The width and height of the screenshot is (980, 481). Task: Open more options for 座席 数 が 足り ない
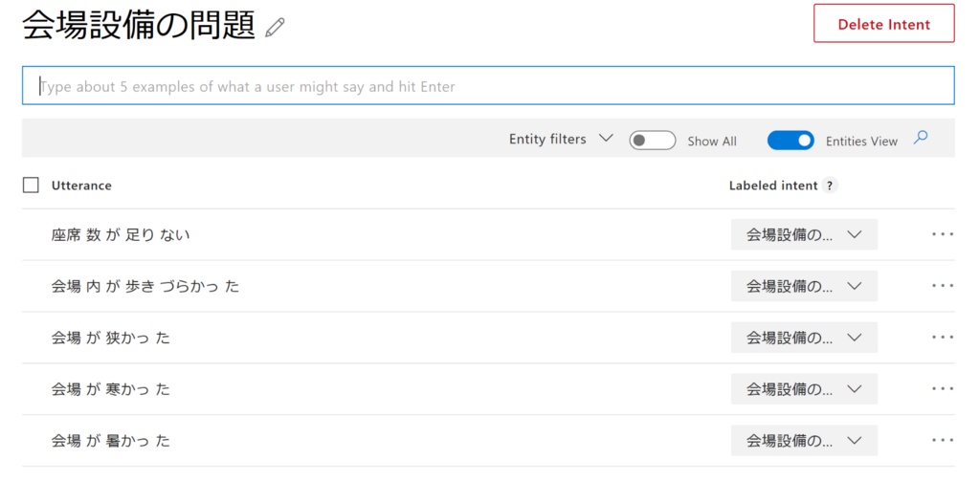(x=942, y=234)
